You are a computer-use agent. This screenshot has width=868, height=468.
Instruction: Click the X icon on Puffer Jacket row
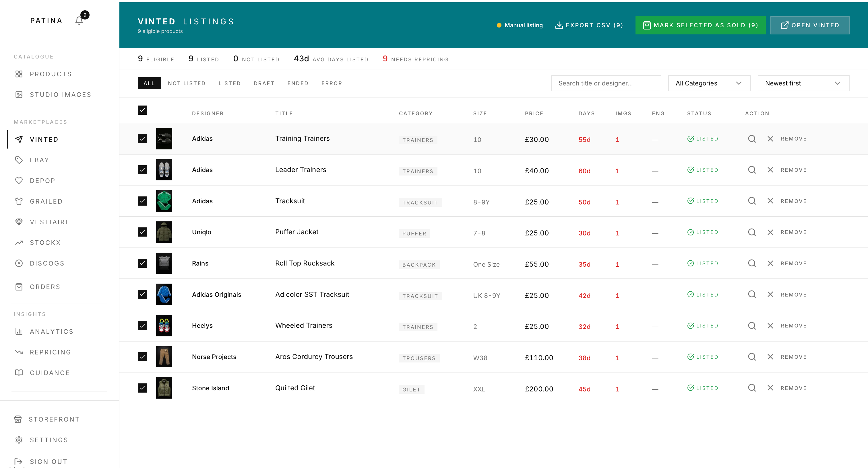[x=770, y=232]
